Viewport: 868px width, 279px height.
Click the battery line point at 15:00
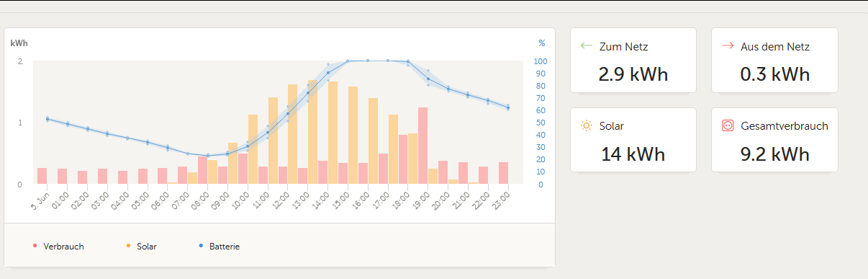348,61
